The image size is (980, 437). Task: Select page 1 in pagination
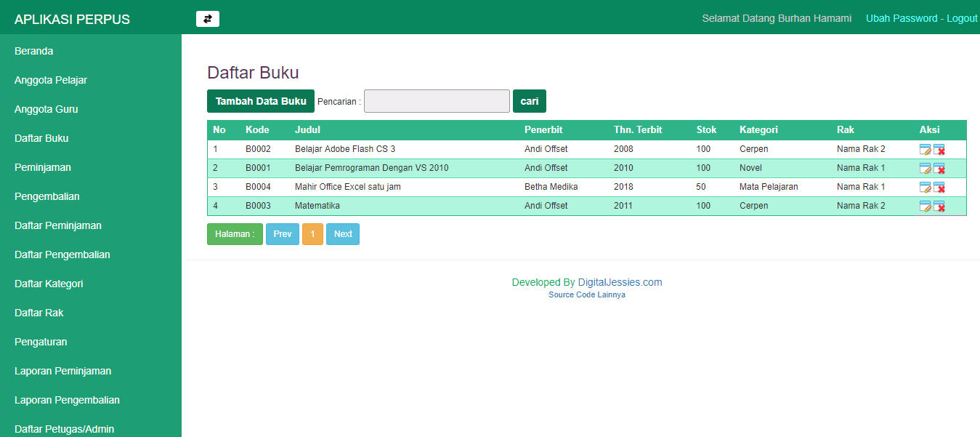click(x=312, y=234)
